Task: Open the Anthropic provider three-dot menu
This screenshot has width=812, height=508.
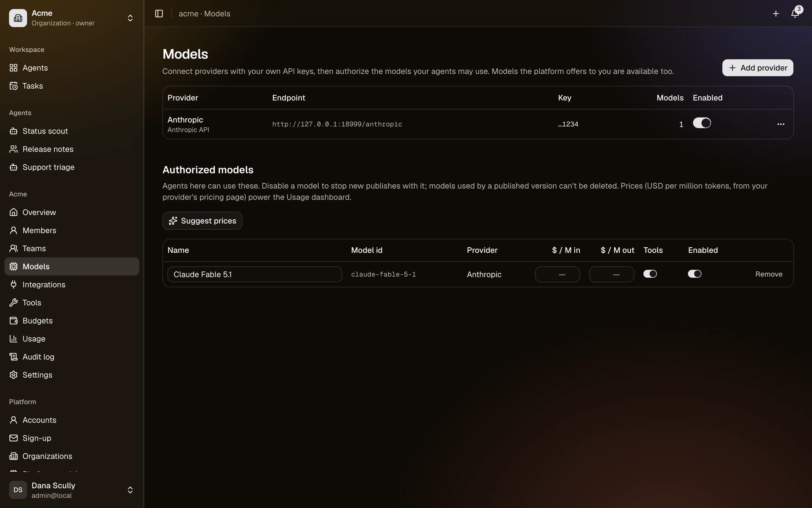Action: pos(781,124)
